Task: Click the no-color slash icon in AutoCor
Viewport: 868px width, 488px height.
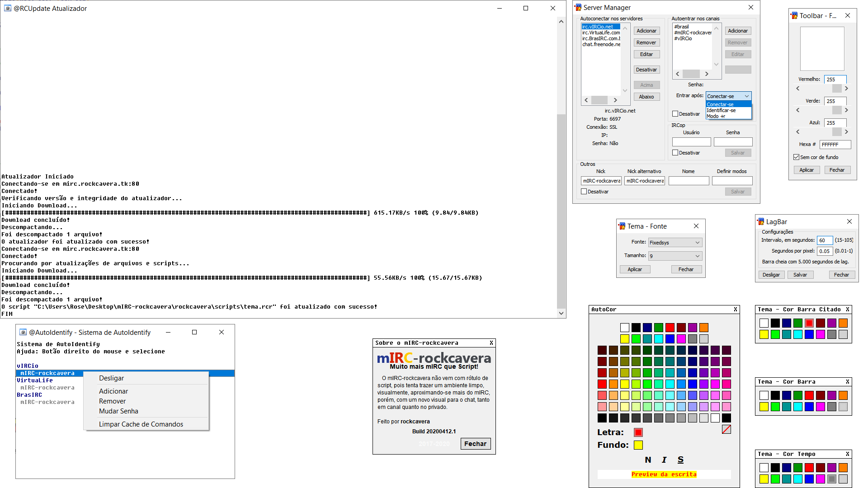Action: point(726,429)
